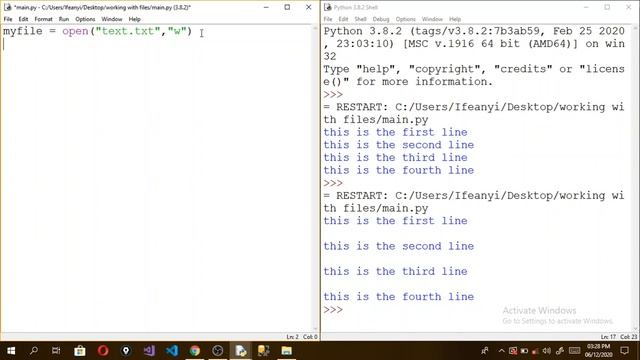Click editor status bar "Col: 0"

click(x=310, y=337)
